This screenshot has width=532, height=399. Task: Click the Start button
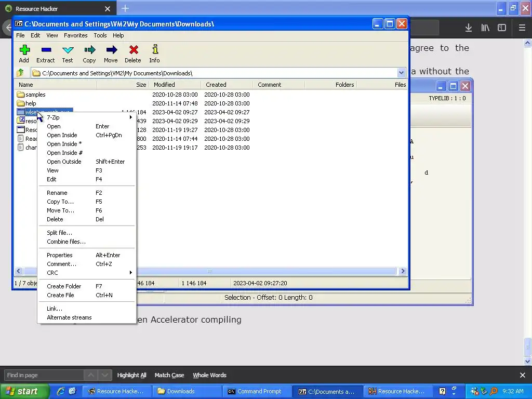25,391
